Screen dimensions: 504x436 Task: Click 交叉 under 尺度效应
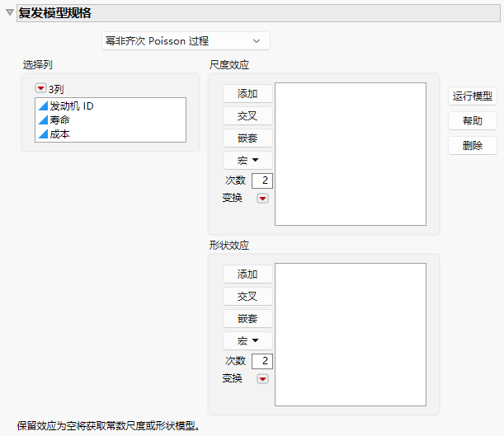pos(247,116)
